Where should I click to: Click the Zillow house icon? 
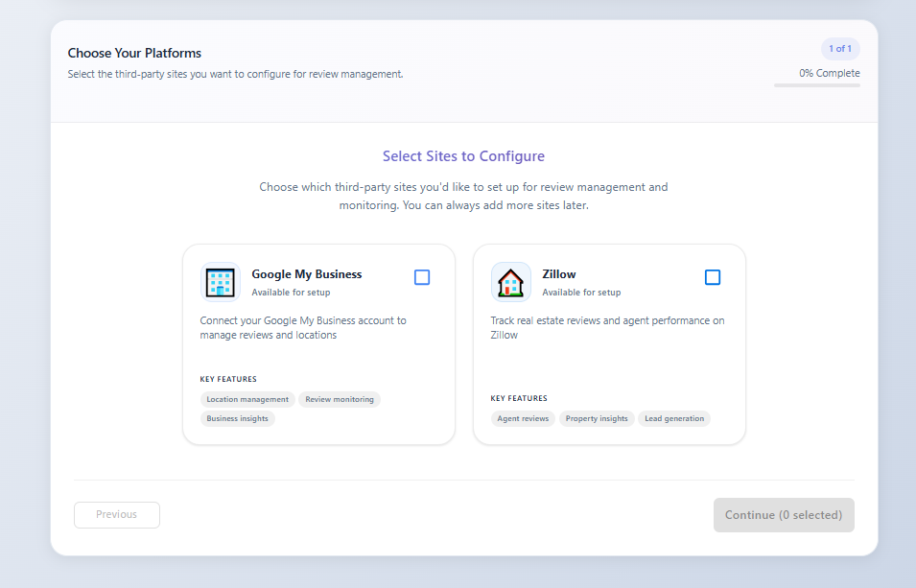[510, 282]
